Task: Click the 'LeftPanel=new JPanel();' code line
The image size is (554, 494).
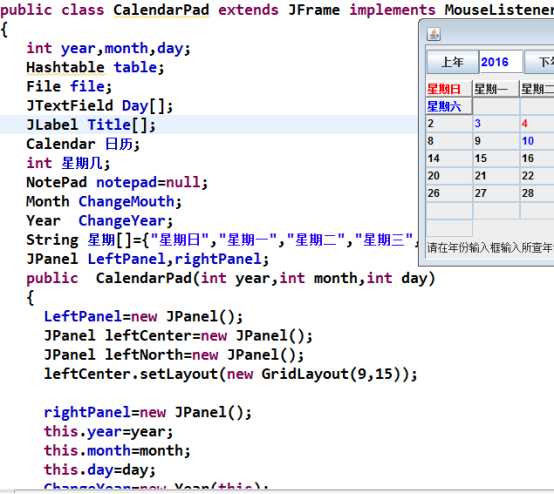Action: coord(143,317)
